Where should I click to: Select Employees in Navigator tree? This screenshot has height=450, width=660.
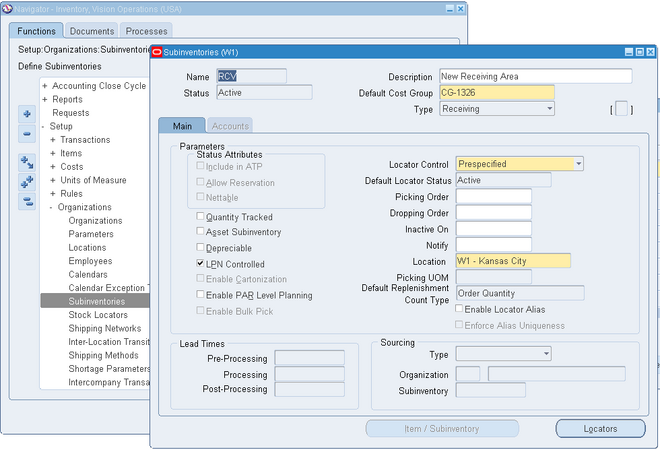tap(90, 261)
